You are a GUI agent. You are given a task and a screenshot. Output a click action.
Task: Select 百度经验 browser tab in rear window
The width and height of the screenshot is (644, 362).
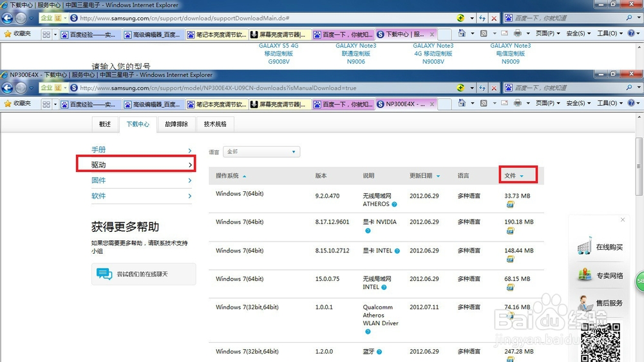click(90, 35)
